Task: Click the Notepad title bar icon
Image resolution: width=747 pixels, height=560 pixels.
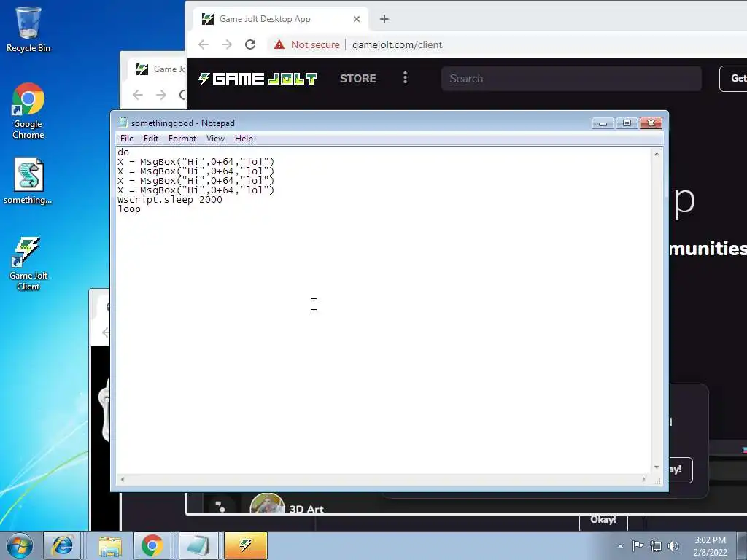Action: pos(123,122)
